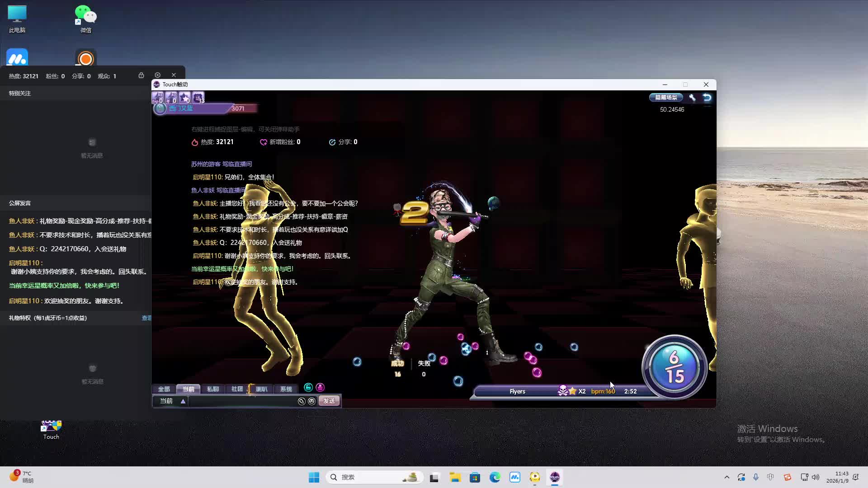Open settings gear in live assistant panel
Image resolution: width=868 pixels, height=488 pixels.
[x=157, y=75]
